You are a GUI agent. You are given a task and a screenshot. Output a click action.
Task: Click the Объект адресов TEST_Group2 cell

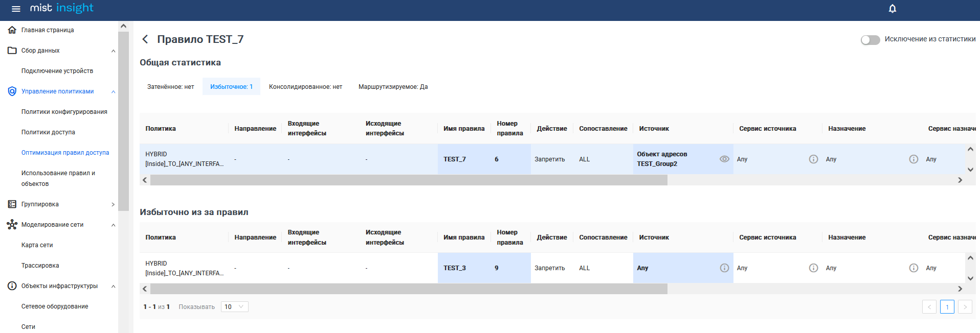683,159
